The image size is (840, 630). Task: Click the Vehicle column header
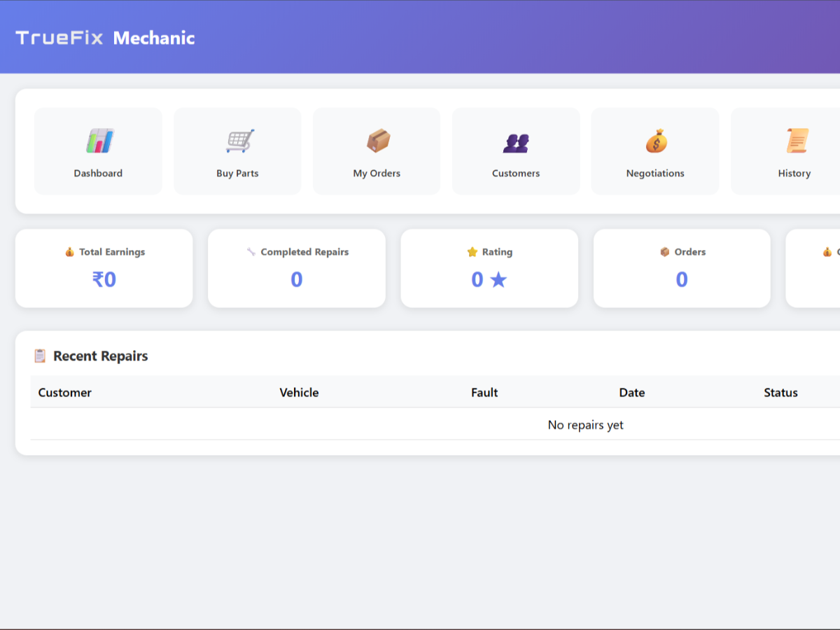click(x=299, y=393)
